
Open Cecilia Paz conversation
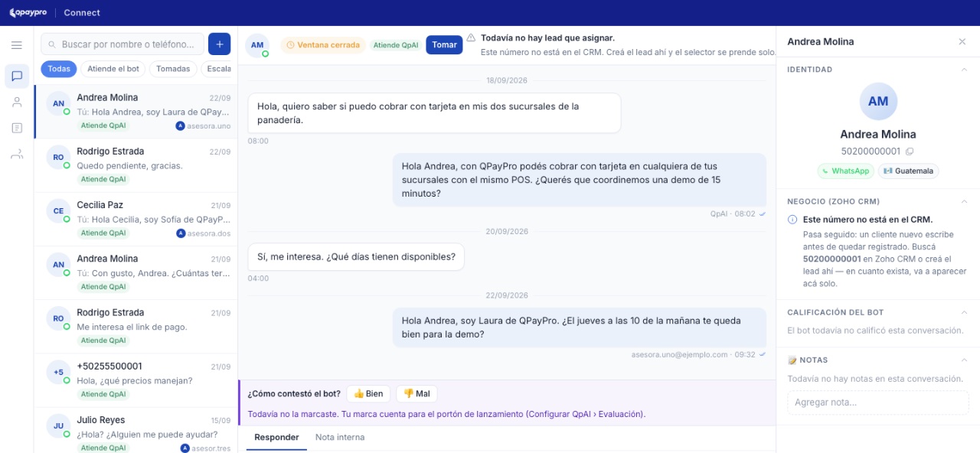pos(136,220)
